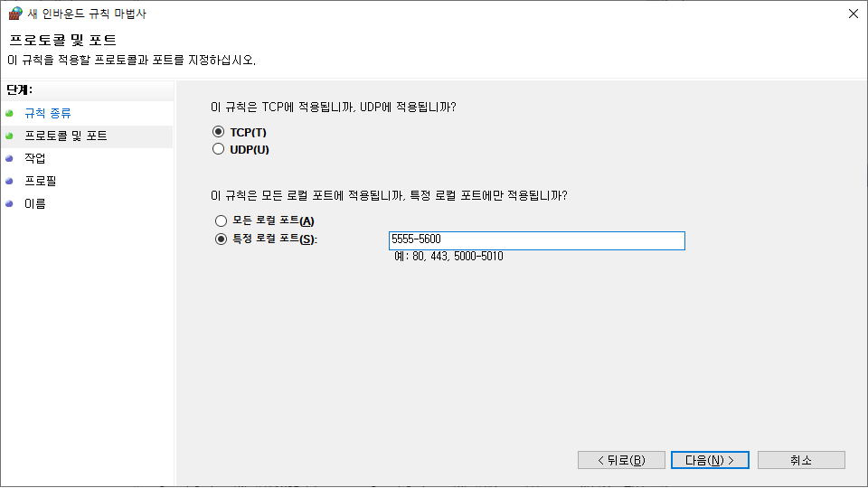The height and width of the screenshot is (488, 868).
Task: Click the example text 예: 80, 443, 5000-5010
Action: pyautogui.click(x=448, y=256)
